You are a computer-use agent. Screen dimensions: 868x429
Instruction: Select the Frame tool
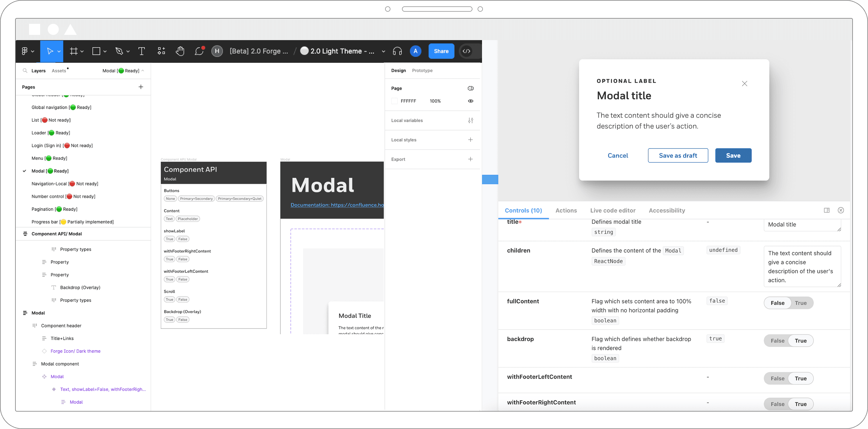[74, 51]
